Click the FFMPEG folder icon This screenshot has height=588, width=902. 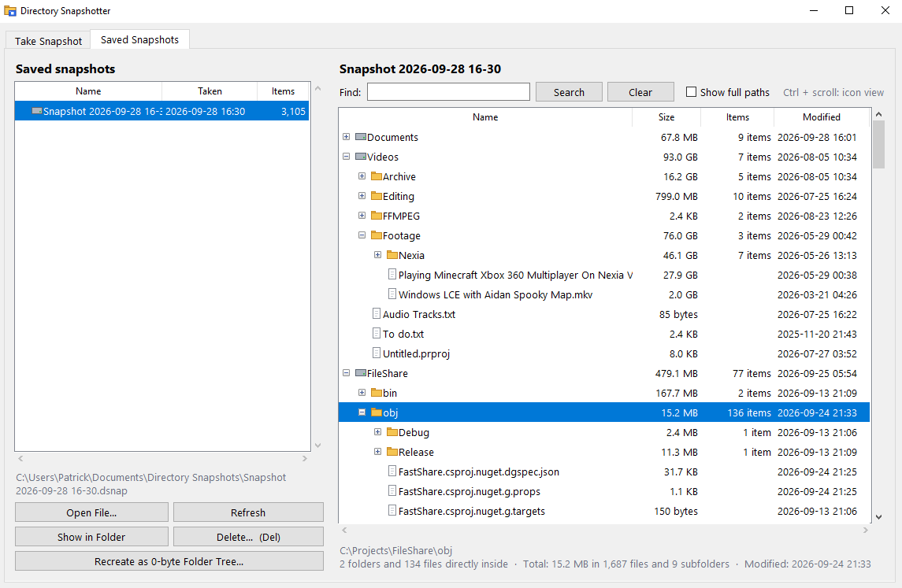377,216
